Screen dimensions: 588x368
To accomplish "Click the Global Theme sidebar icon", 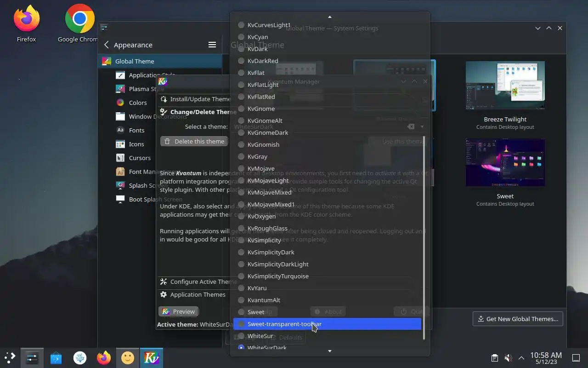I will click(x=107, y=61).
